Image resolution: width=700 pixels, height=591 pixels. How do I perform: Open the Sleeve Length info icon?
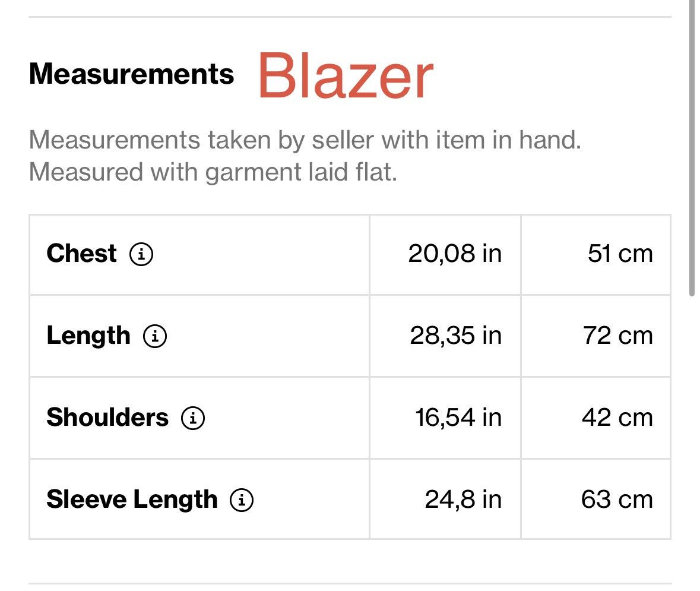(x=242, y=500)
